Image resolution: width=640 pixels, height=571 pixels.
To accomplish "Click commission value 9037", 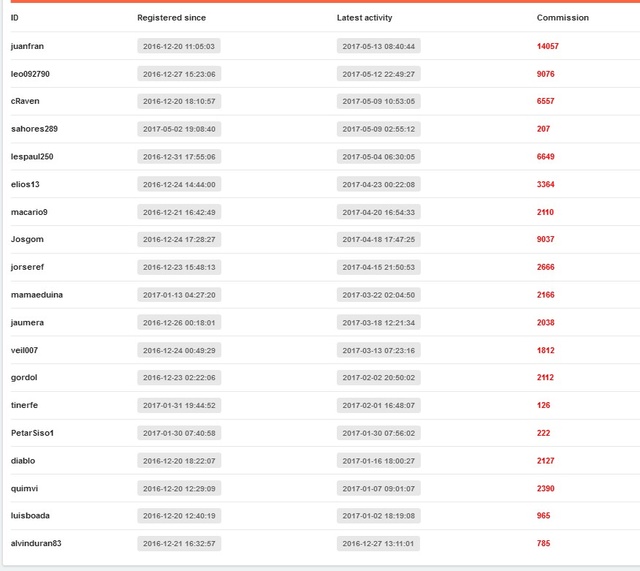I will [546, 239].
